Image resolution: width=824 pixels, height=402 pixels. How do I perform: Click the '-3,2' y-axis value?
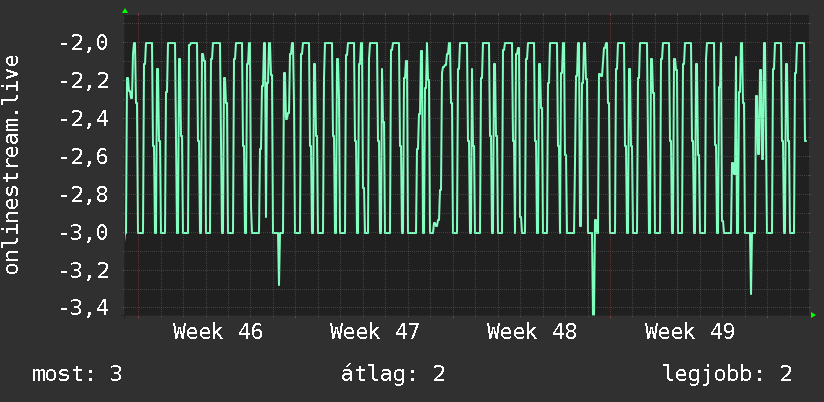click(x=84, y=271)
